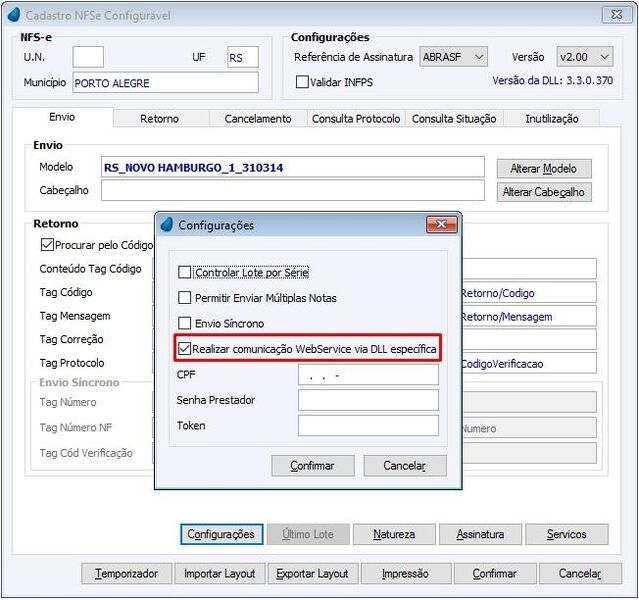Go to Consulta Protocolo tab
639x600 pixels.
click(356, 119)
